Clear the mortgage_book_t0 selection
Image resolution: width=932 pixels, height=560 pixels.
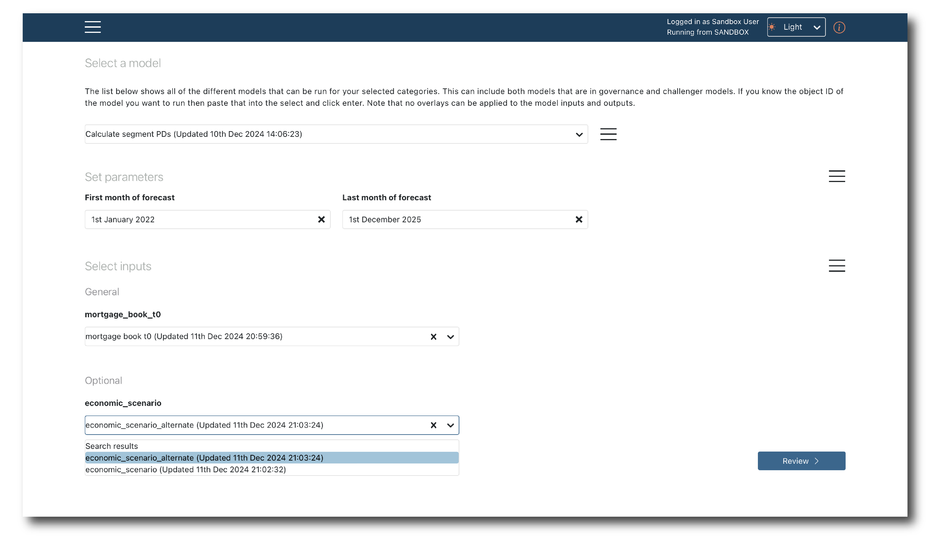click(x=433, y=337)
